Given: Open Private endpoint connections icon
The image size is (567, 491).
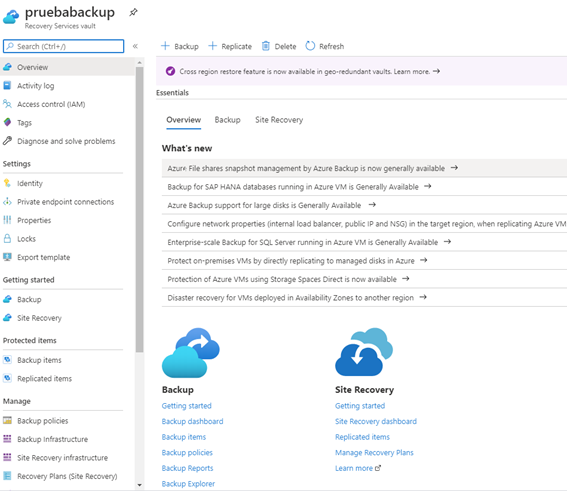Looking at the screenshot, I should tap(7, 201).
